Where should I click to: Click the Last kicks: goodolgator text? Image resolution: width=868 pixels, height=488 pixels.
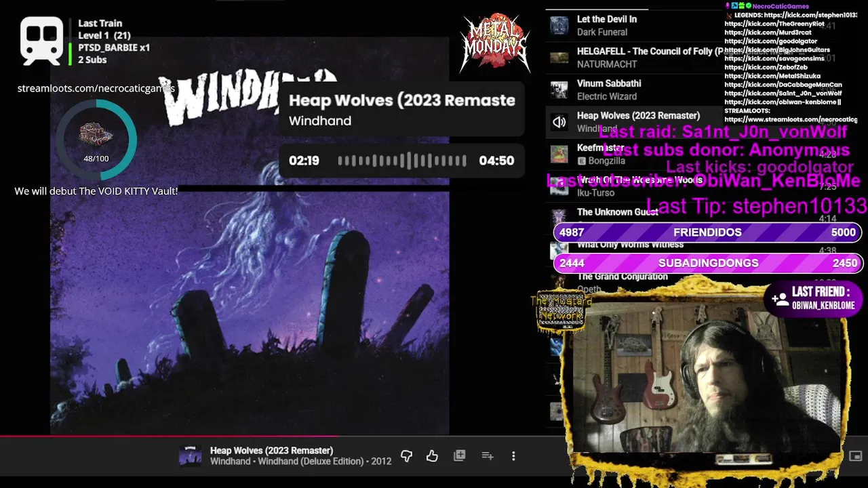pos(759,167)
